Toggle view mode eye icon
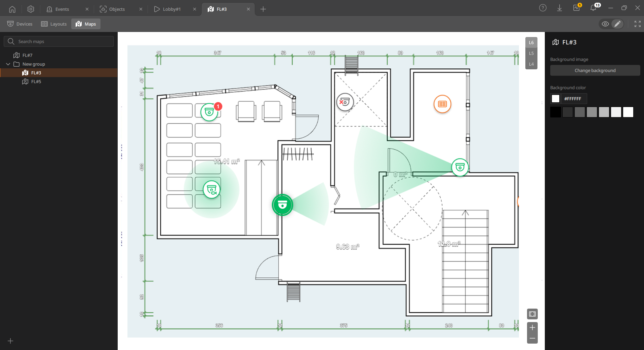The image size is (644, 350). (x=605, y=24)
